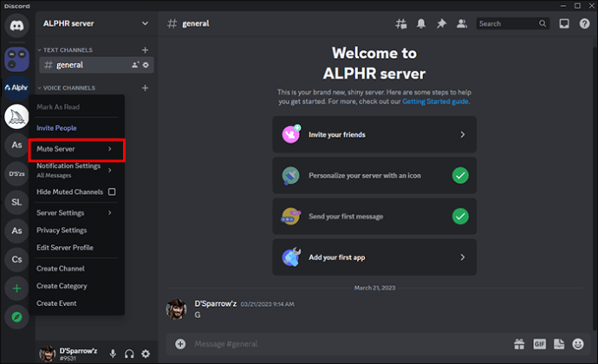Open the GIF picker
This screenshot has height=364, width=598.
point(539,344)
